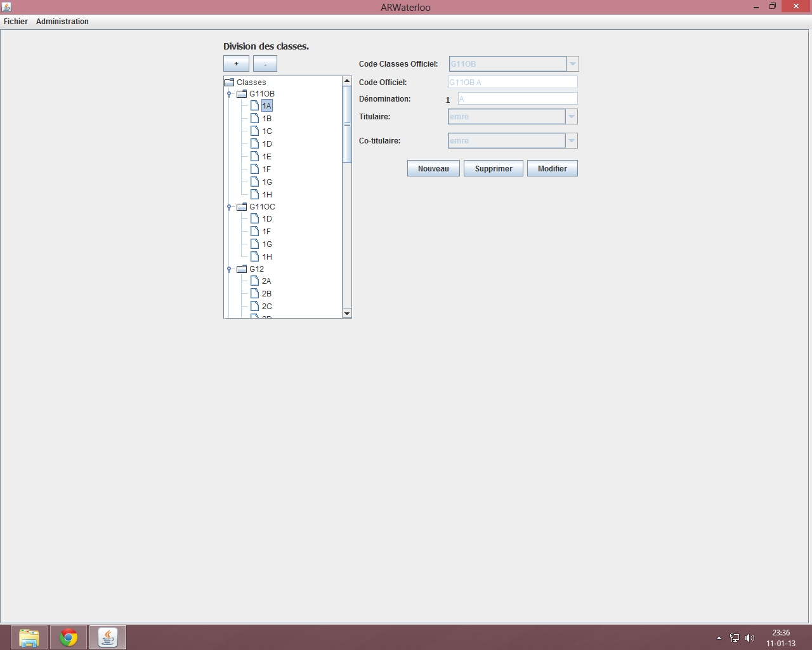Collapse the G11OC tree node
Image resolution: width=812 pixels, height=650 pixels.
(x=229, y=207)
